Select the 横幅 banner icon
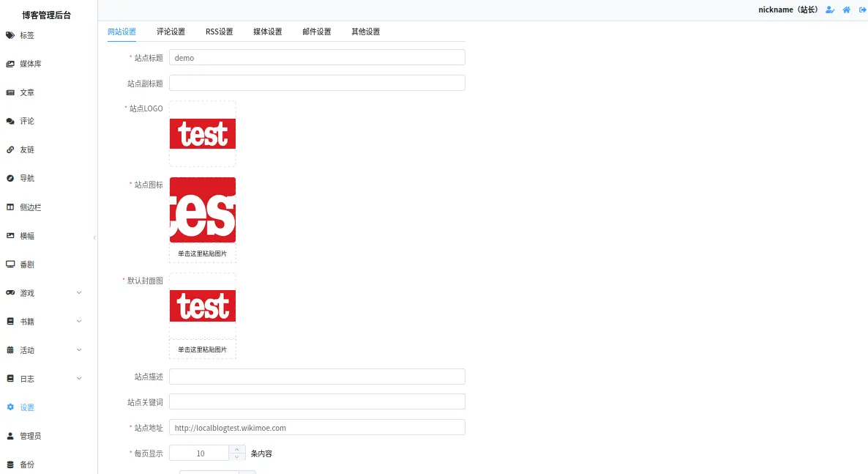868x474 pixels. click(x=9, y=235)
